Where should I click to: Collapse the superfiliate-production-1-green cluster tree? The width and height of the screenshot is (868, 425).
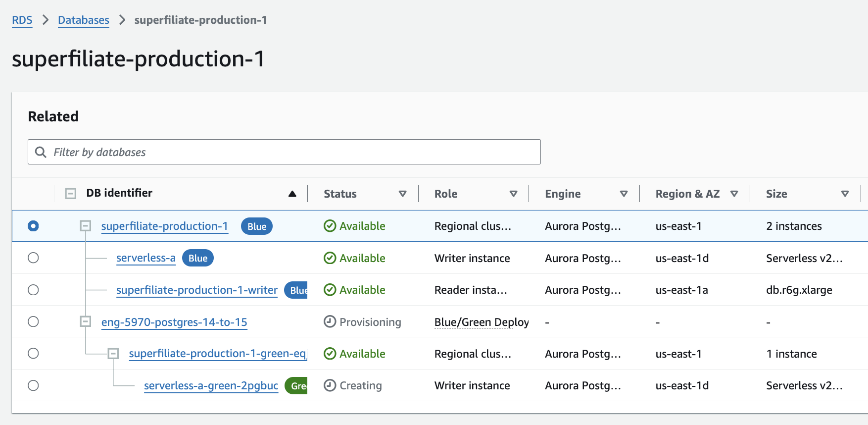(x=113, y=353)
